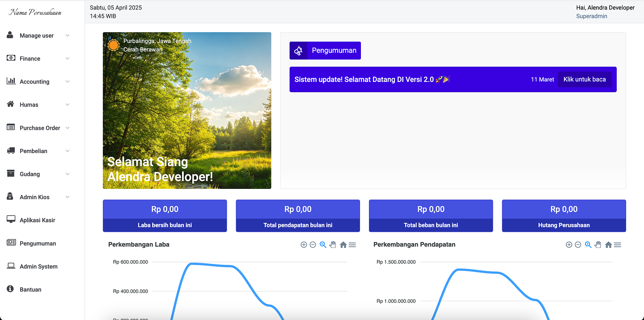Expand the Humas submenu chevron
The height and width of the screenshot is (320, 644).
pos(68,105)
